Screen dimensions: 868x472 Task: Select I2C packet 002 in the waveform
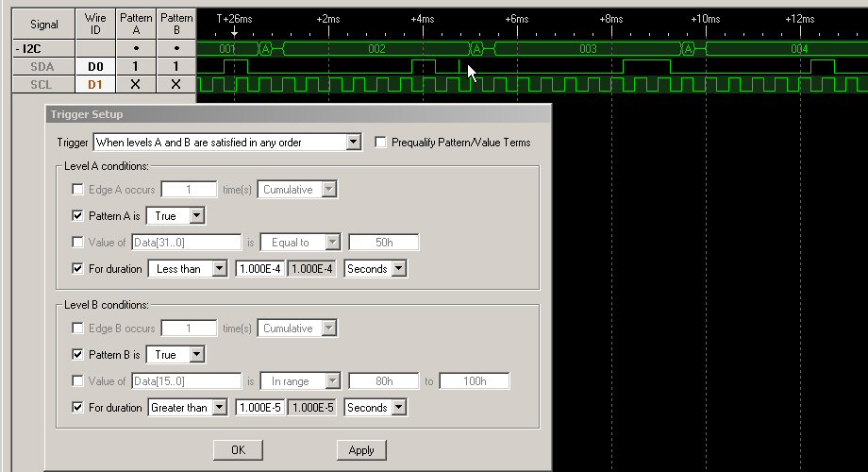376,48
